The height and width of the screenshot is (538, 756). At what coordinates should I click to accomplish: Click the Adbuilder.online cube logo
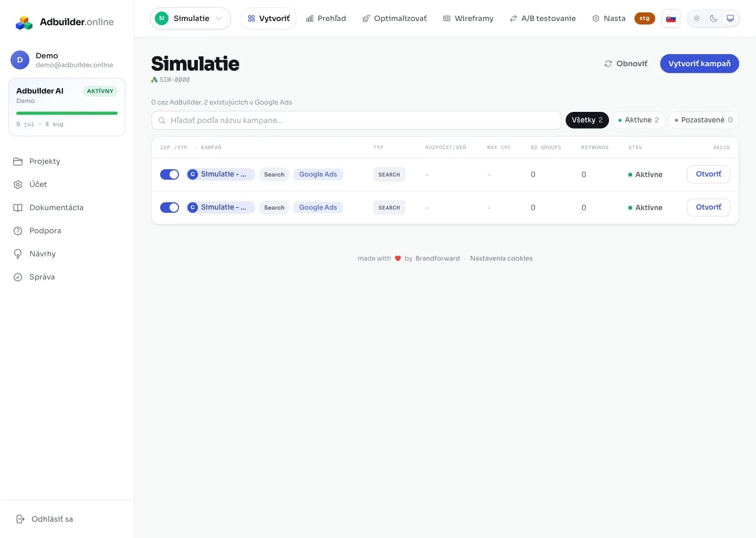24,22
